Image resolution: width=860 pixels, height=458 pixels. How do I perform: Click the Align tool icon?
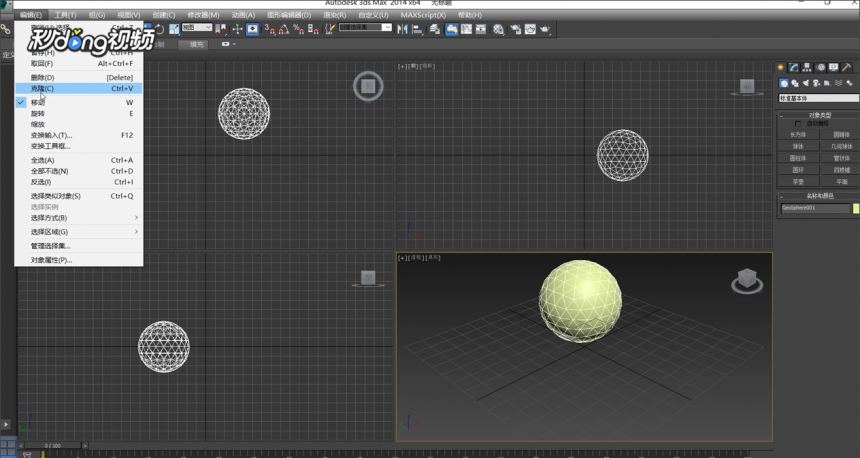point(417,29)
